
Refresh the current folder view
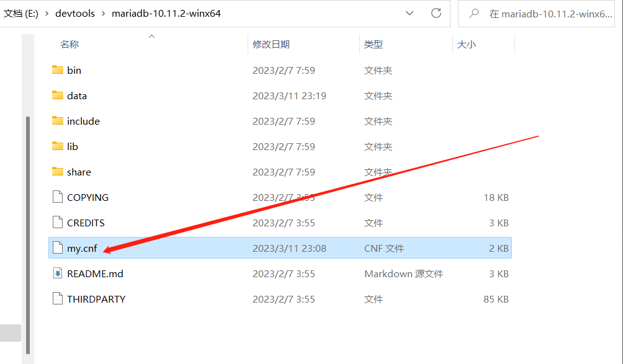(436, 13)
